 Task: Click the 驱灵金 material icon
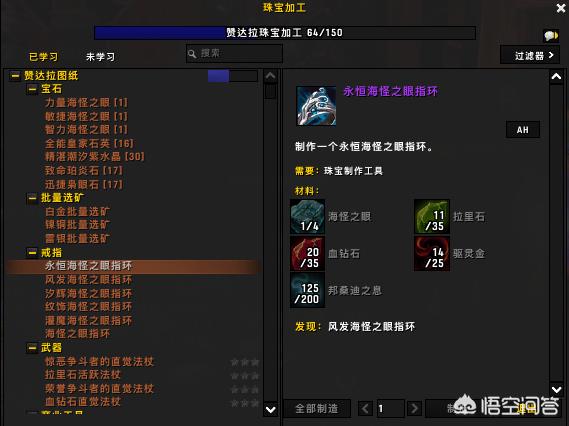pyautogui.click(x=432, y=253)
